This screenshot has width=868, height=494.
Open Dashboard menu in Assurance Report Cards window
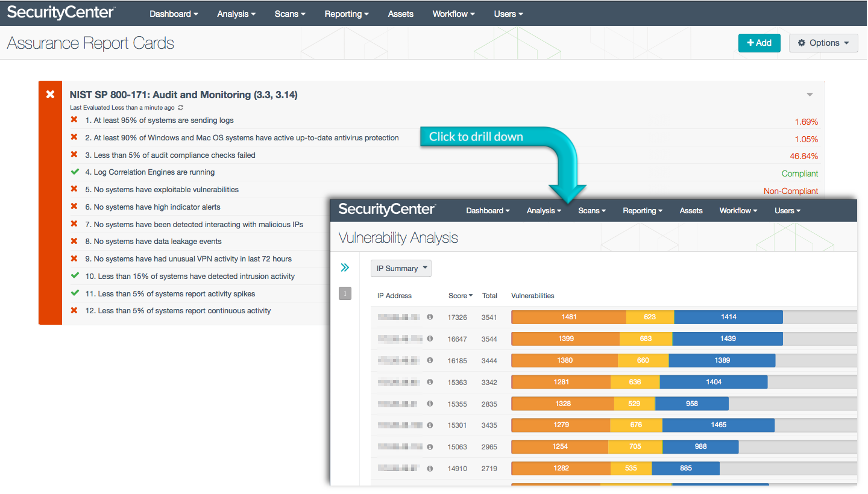(x=174, y=14)
